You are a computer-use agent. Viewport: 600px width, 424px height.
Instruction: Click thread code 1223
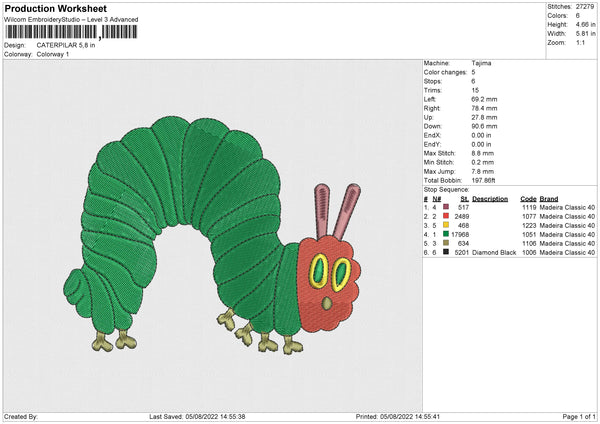pos(529,225)
